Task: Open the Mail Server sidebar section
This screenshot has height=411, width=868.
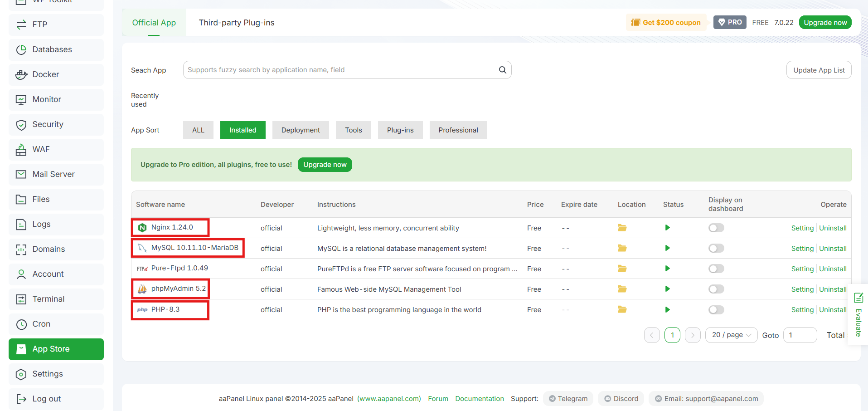Action: [x=53, y=174]
